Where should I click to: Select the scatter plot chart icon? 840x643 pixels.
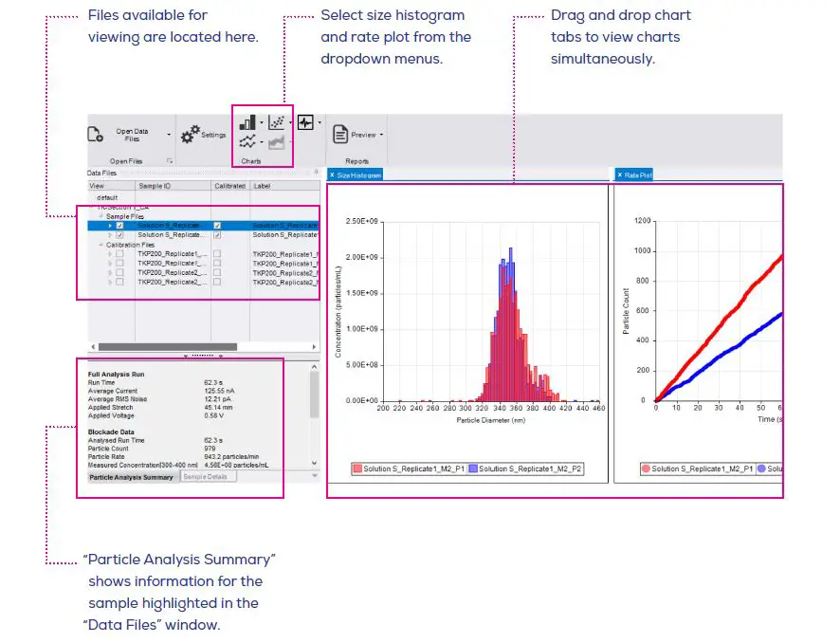(x=277, y=121)
